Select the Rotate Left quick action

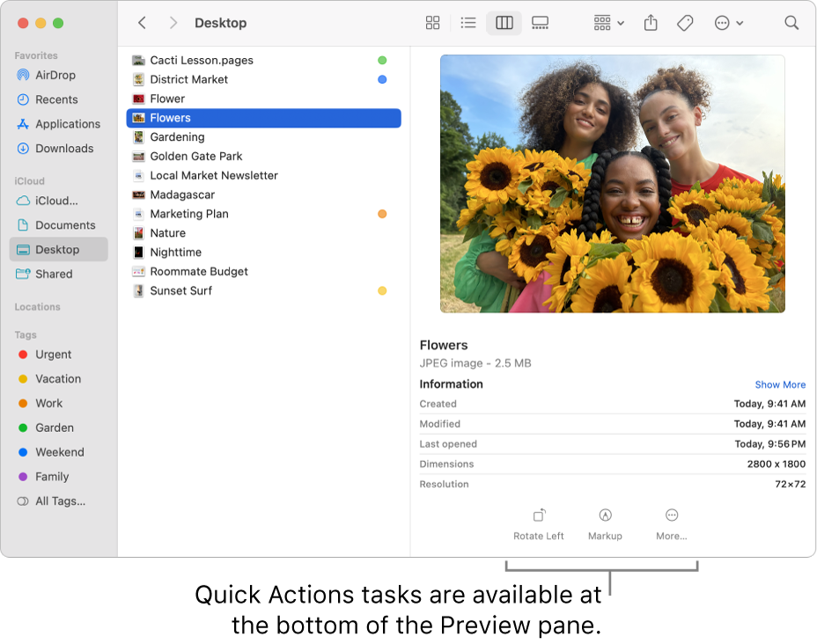tap(538, 524)
